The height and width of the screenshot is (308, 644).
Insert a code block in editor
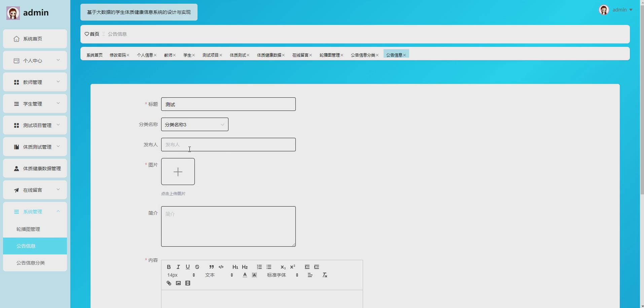221,267
